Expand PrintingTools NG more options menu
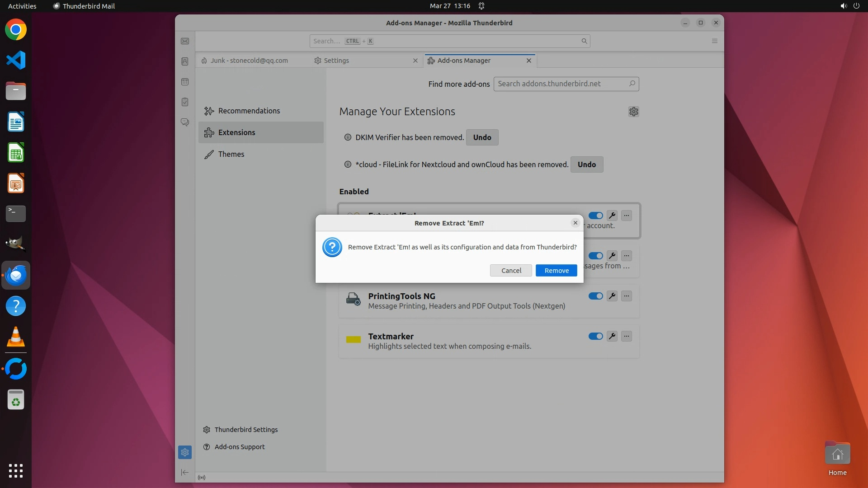 tap(626, 296)
